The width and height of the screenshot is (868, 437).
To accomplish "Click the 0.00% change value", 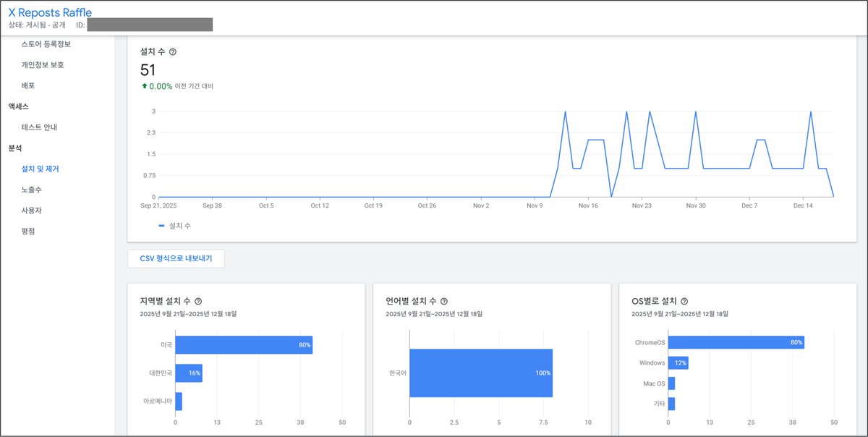I will click(x=161, y=86).
